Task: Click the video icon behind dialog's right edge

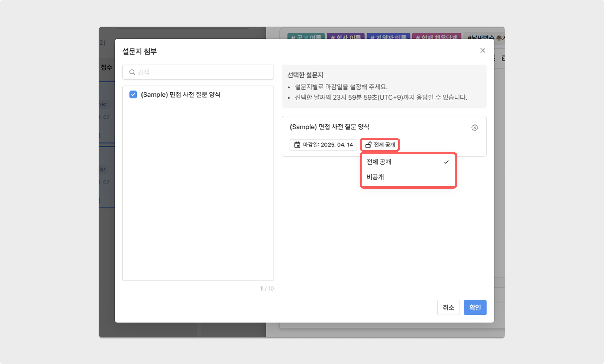Action: click(x=503, y=59)
